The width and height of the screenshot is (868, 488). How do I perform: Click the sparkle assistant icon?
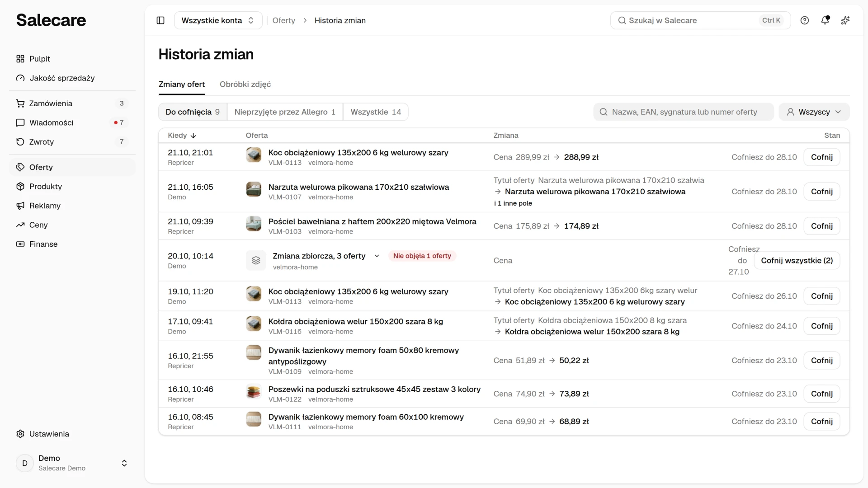[x=845, y=20]
